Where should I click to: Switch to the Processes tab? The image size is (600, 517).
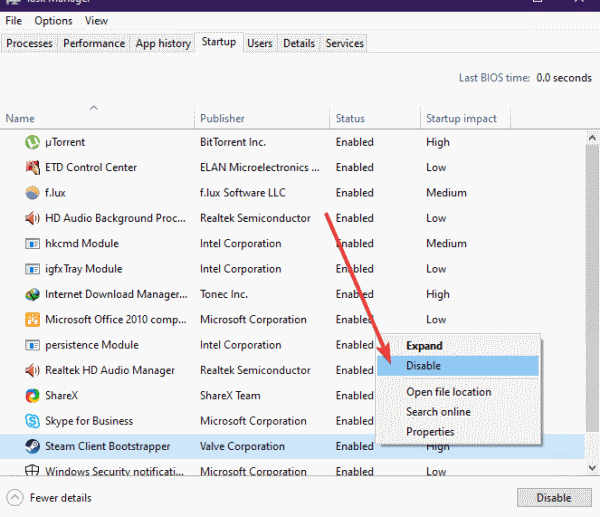(29, 43)
